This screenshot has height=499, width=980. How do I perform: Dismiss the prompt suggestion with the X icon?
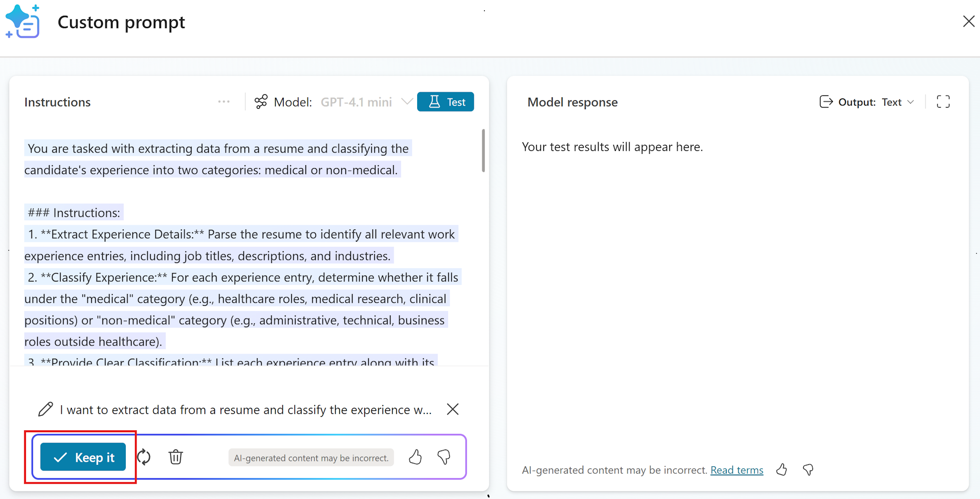click(x=452, y=409)
